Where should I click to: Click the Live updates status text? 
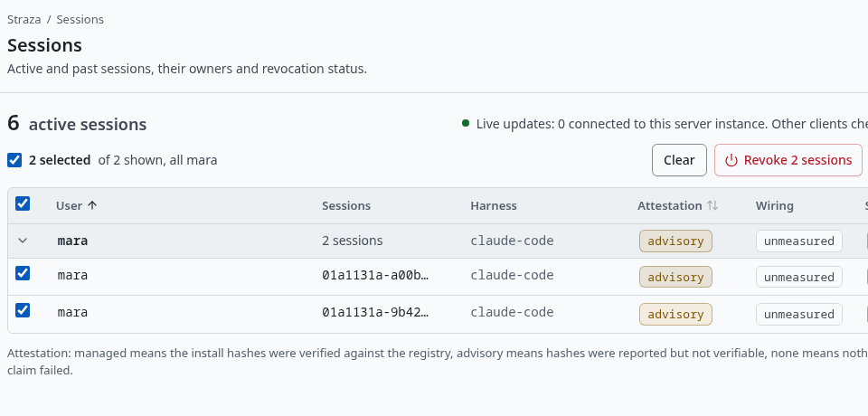(x=672, y=124)
